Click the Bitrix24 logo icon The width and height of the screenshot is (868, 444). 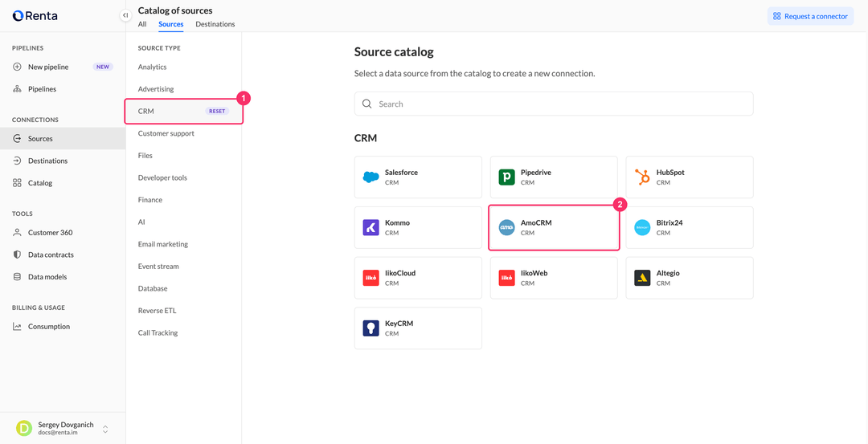(642, 227)
